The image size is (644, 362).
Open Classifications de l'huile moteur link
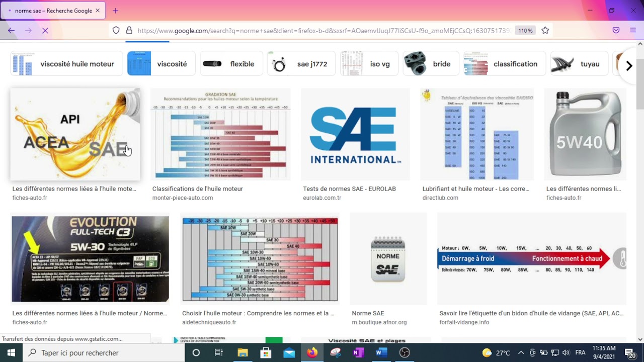[x=198, y=189]
